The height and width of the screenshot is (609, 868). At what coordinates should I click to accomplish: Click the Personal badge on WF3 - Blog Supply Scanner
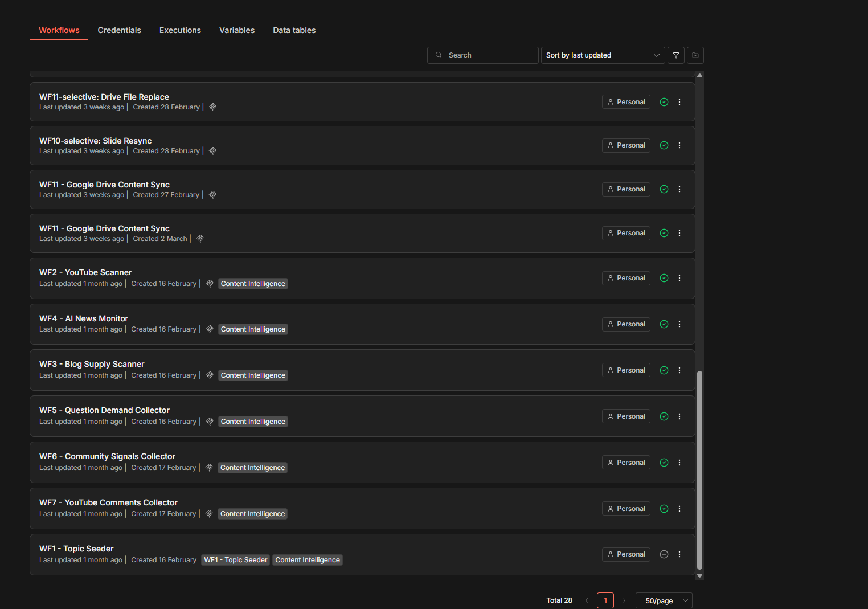pos(626,370)
